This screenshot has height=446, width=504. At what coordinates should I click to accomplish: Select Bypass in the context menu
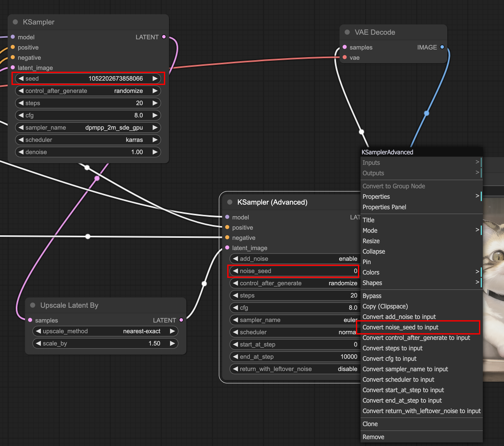372,296
